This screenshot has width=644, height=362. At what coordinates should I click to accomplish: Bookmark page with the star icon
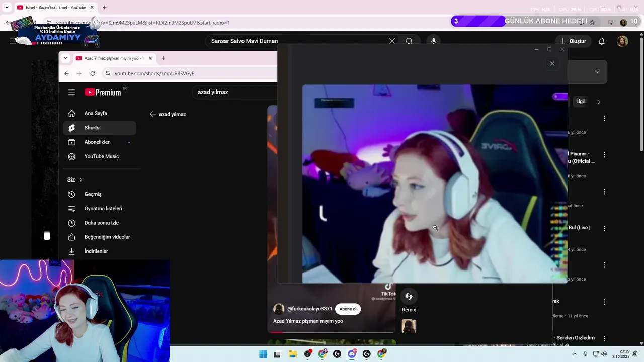(x=592, y=22)
